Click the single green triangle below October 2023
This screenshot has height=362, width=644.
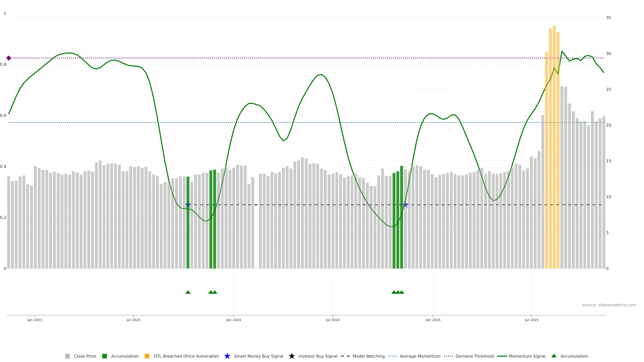pyautogui.click(x=188, y=292)
